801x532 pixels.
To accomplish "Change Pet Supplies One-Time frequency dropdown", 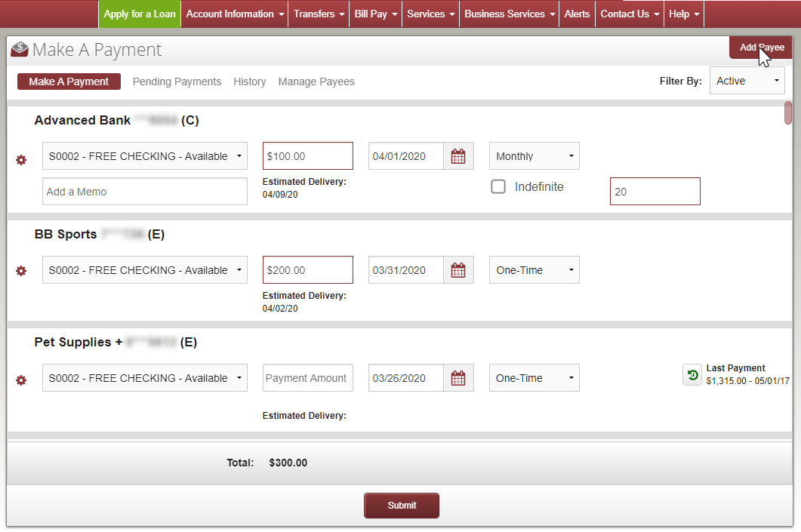I will (x=534, y=377).
